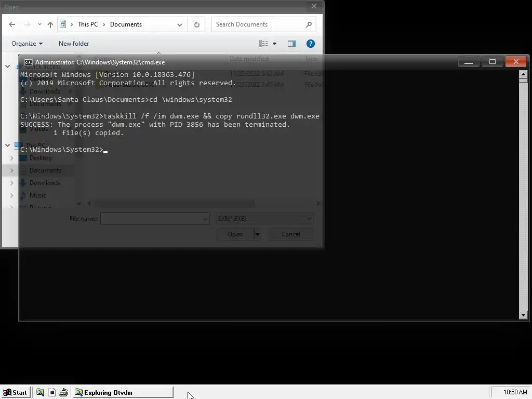
Task: Click file list right scroll arrow
Action: pos(318,204)
